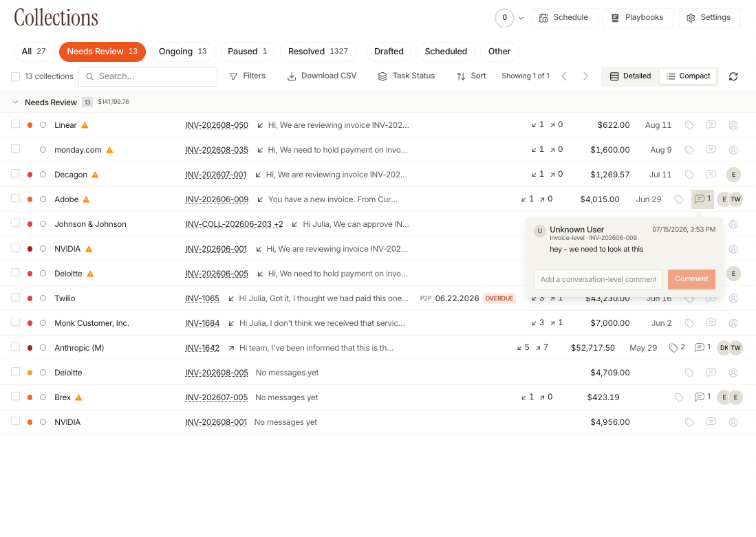Switch to the All tab
This screenshot has height=537, width=756.
coord(34,52)
